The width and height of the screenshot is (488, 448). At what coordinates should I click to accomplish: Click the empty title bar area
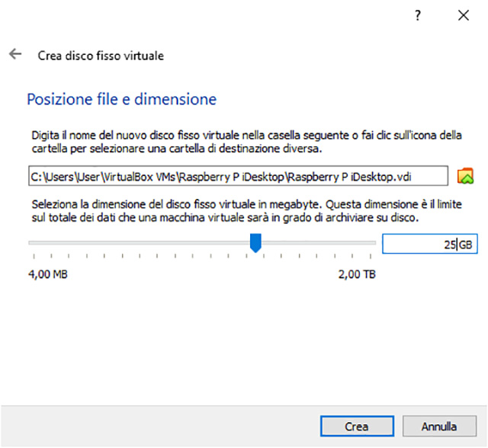[206, 16]
